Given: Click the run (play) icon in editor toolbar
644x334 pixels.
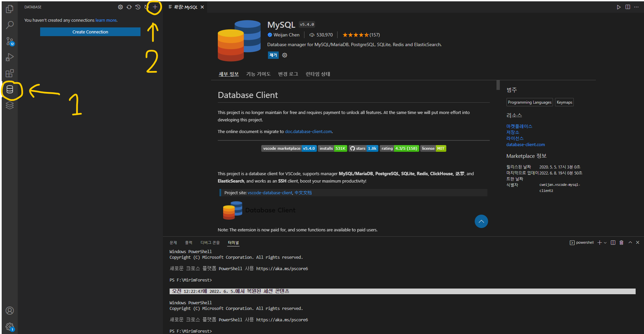Looking at the screenshot, I should click(x=619, y=7).
